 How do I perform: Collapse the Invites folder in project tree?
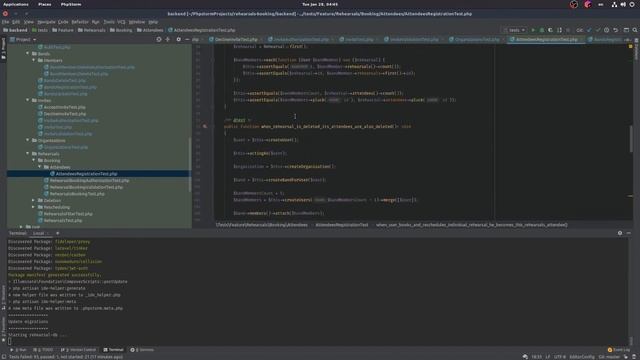pos(28,100)
